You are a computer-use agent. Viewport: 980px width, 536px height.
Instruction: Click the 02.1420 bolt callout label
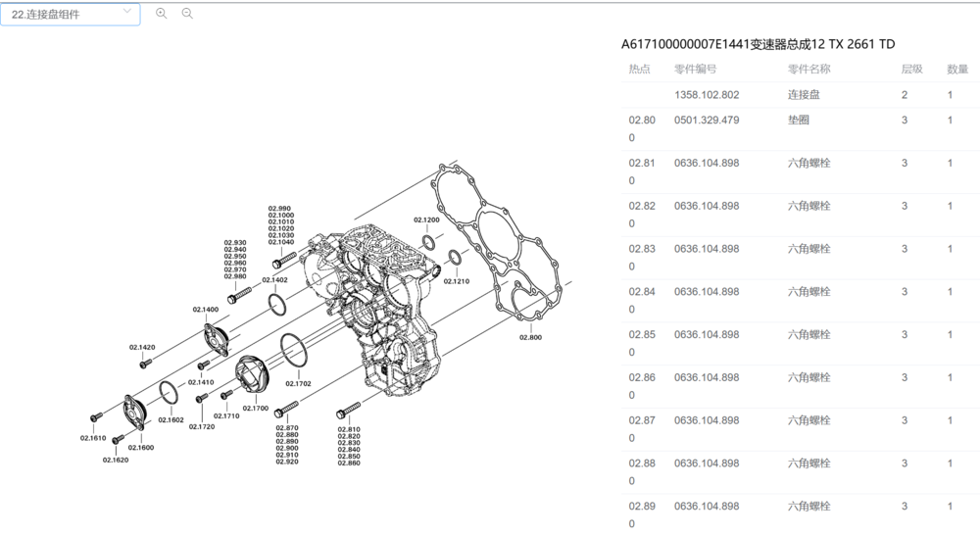[x=142, y=347]
